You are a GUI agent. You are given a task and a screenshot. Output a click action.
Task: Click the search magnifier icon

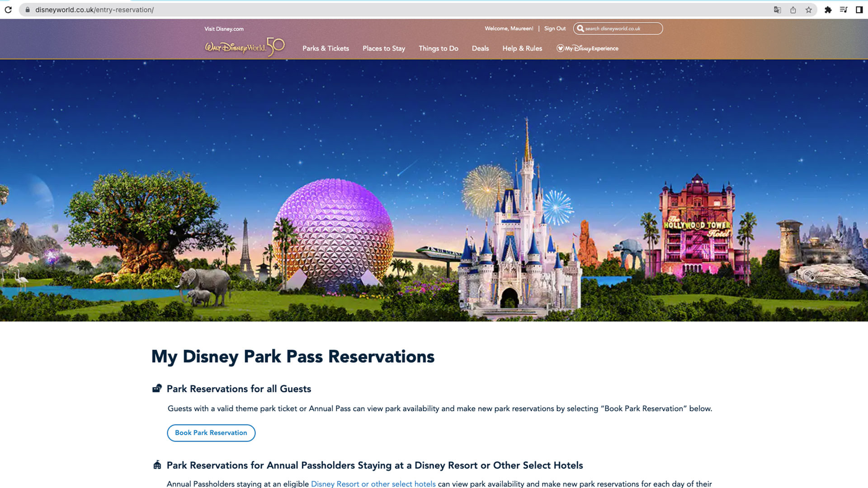[580, 28]
